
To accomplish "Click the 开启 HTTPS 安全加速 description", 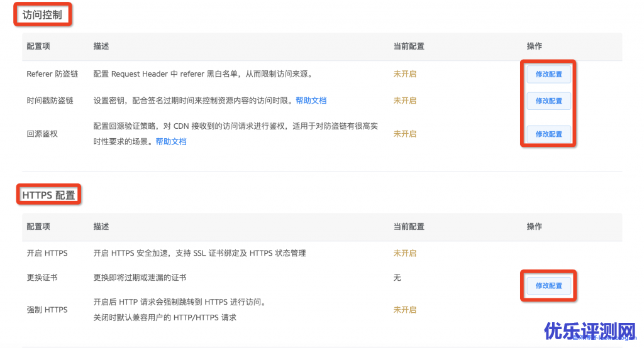I will click(x=199, y=253).
